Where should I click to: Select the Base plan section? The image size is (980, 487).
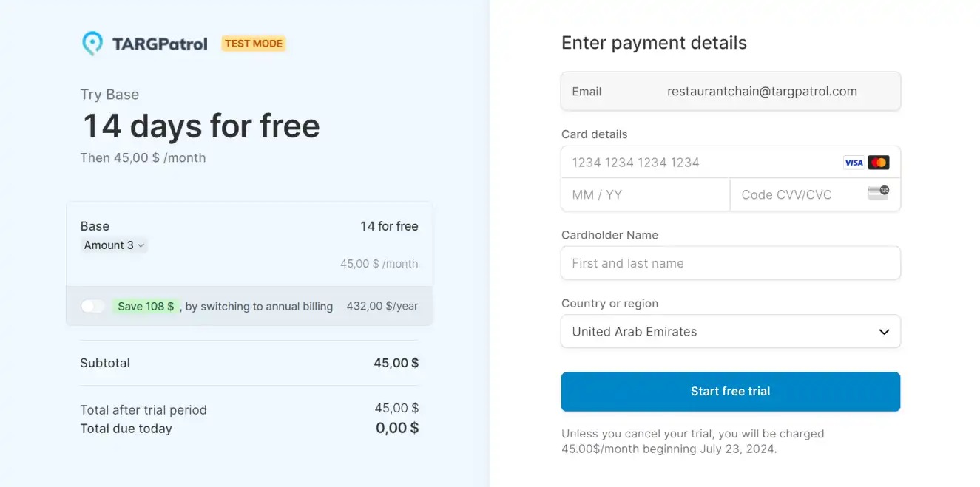[249, 244]
